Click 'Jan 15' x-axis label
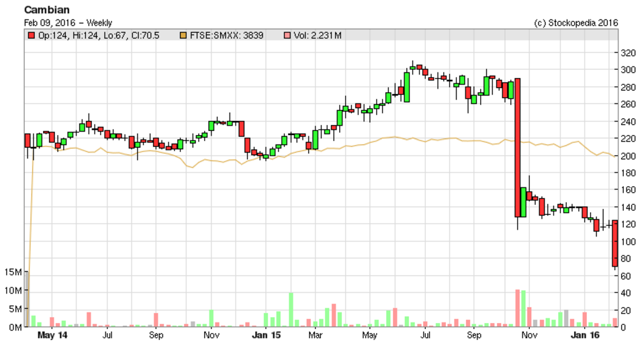The height and width of the screenshot is (354, 644). pos(266,335)
